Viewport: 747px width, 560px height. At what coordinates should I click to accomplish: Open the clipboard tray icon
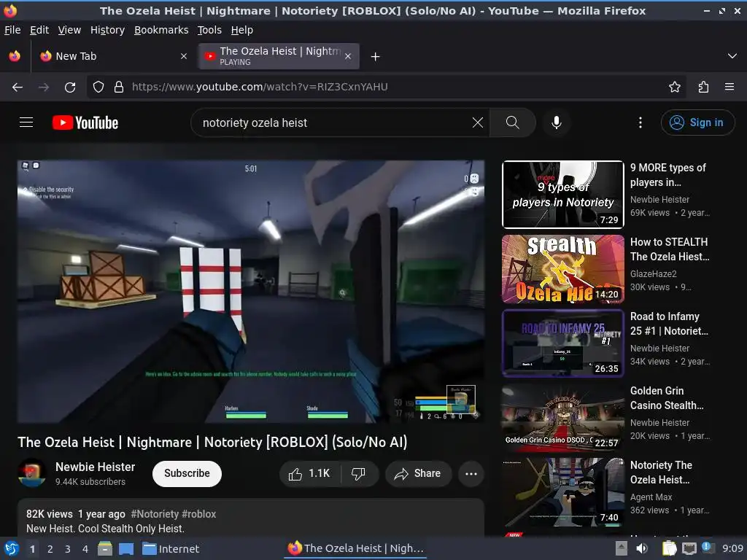tap(669, 548)
